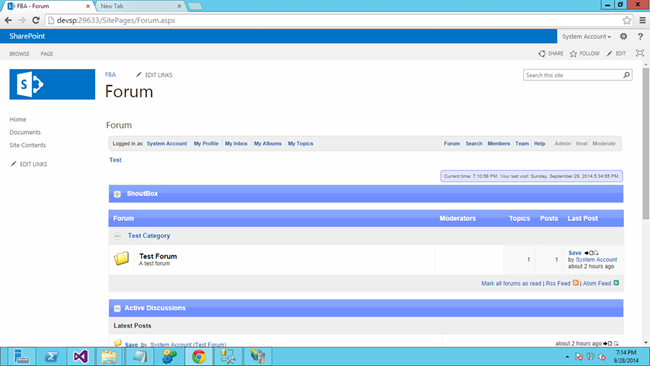Bookmark page with star in address bar
Image resolution: width=650 pixels, height=366 pixels.
click(x=627, y=20)
